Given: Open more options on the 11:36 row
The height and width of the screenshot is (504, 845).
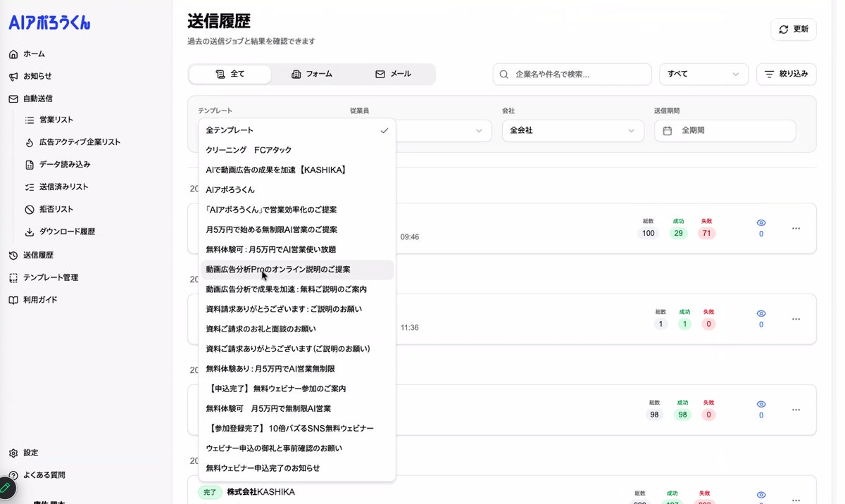Looking at the screenshot, I should 796,319.
